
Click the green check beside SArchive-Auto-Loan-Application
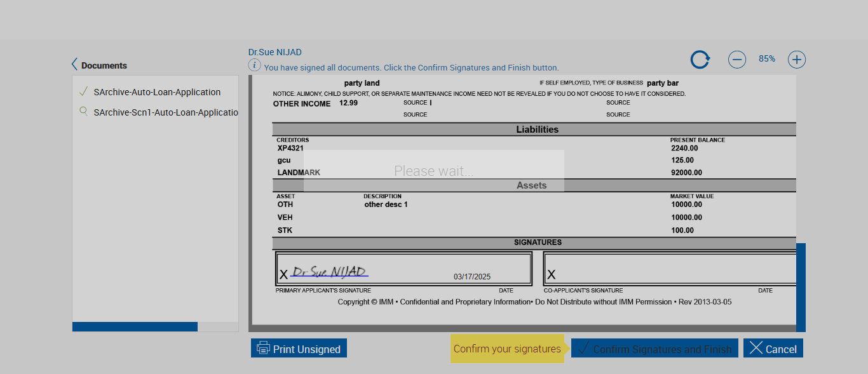(x=83, y=91)
